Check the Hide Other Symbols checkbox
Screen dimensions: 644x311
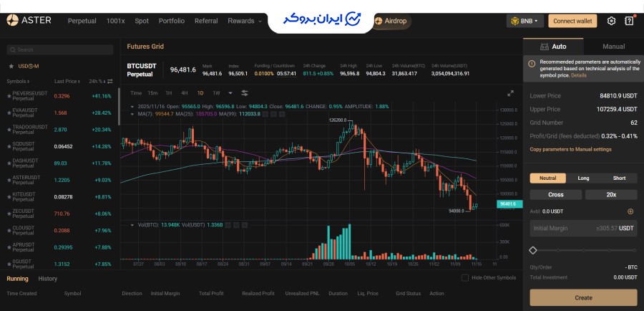465,278
